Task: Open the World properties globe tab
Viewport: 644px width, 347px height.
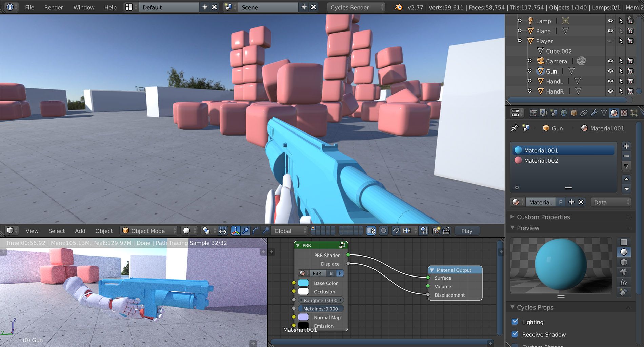Action: pyautogui.click(x=564, y=113)
